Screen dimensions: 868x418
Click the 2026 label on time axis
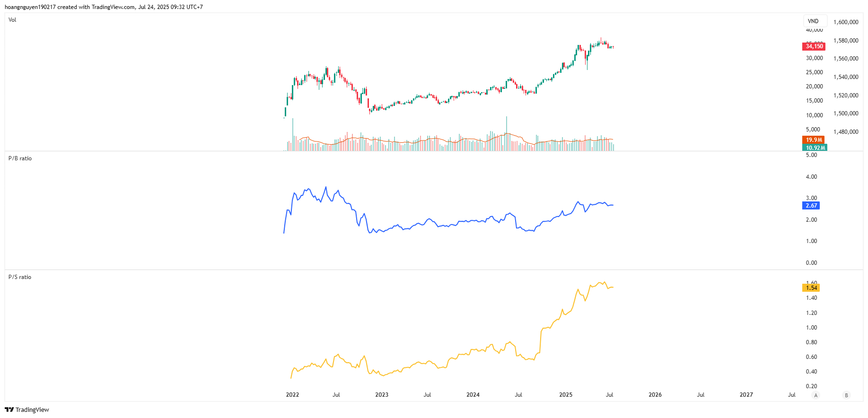[x=655, y=395]
